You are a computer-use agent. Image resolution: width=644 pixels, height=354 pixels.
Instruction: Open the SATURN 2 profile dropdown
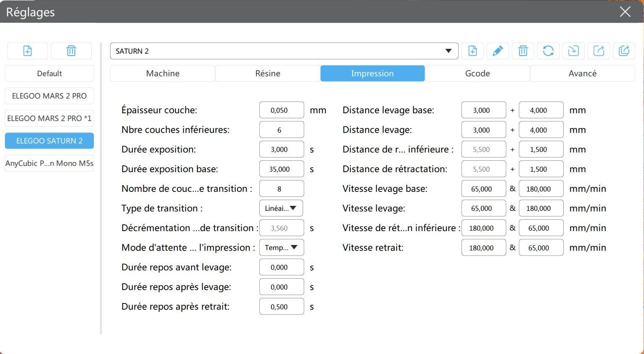[449, 51]
